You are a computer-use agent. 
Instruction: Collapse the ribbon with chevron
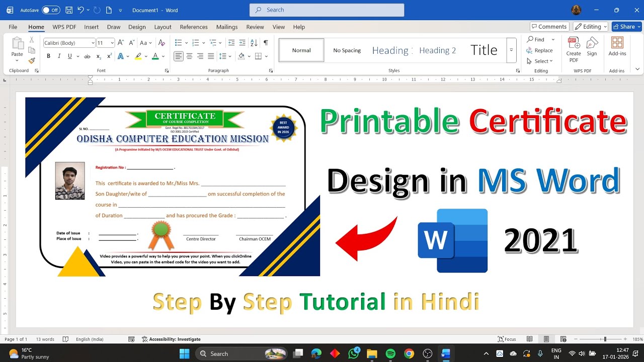tap(637, 69)
